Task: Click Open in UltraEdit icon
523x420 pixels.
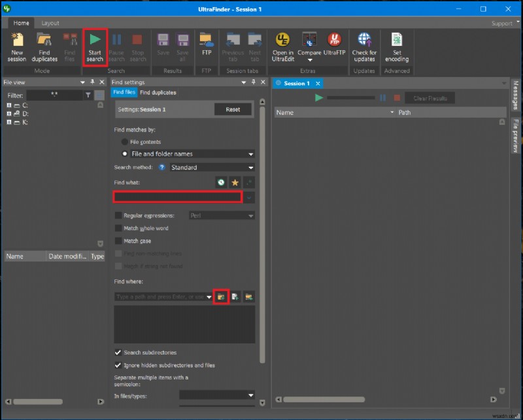Action: tap(283, 46)
